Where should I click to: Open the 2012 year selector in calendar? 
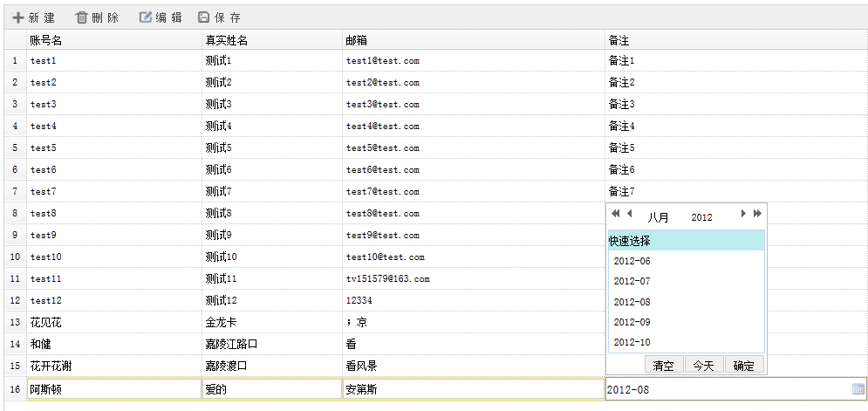(x=702, y=217)
